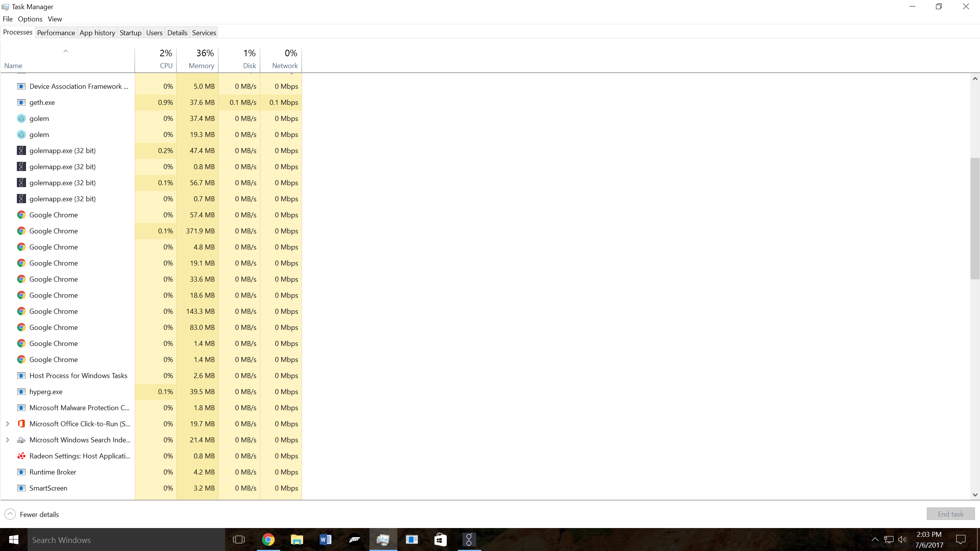
Task: Open the View menu
Action: tap(54, 19)
